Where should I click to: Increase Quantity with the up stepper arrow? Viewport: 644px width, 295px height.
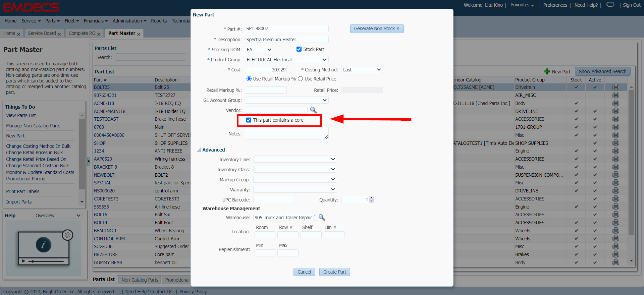point(371,198)
